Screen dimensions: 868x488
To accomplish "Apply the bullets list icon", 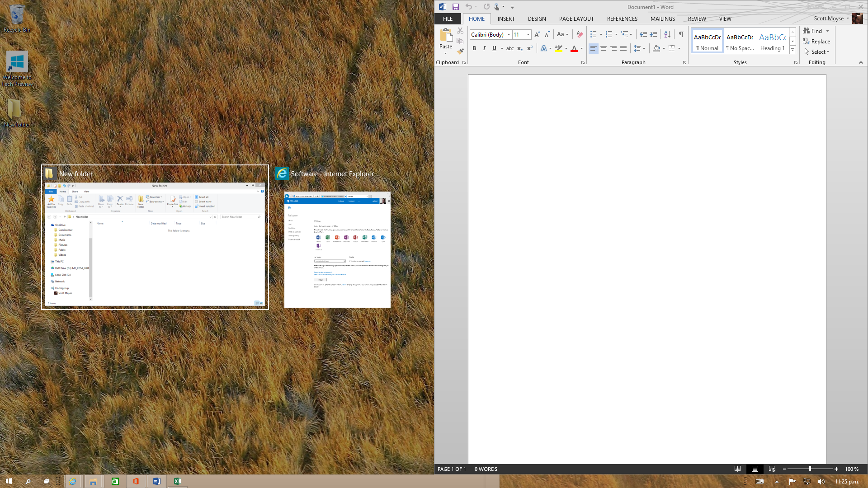I will coord(593,34).
